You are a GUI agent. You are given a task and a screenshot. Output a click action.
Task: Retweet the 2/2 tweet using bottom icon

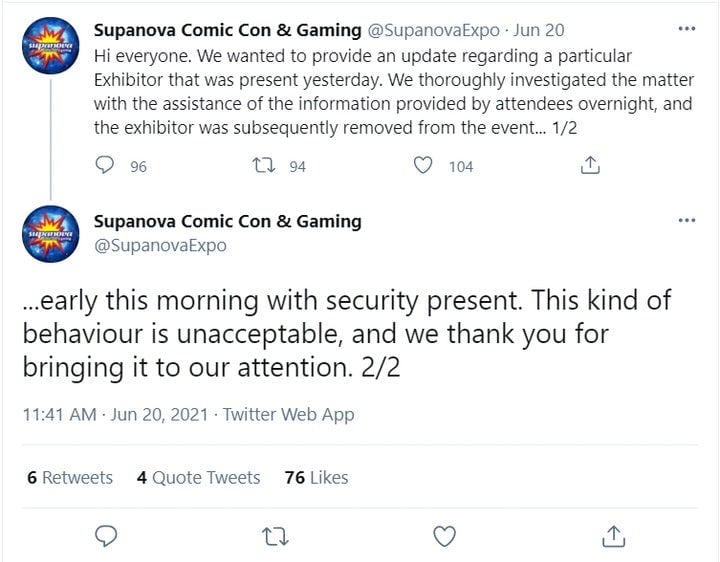tap(273, 536)
